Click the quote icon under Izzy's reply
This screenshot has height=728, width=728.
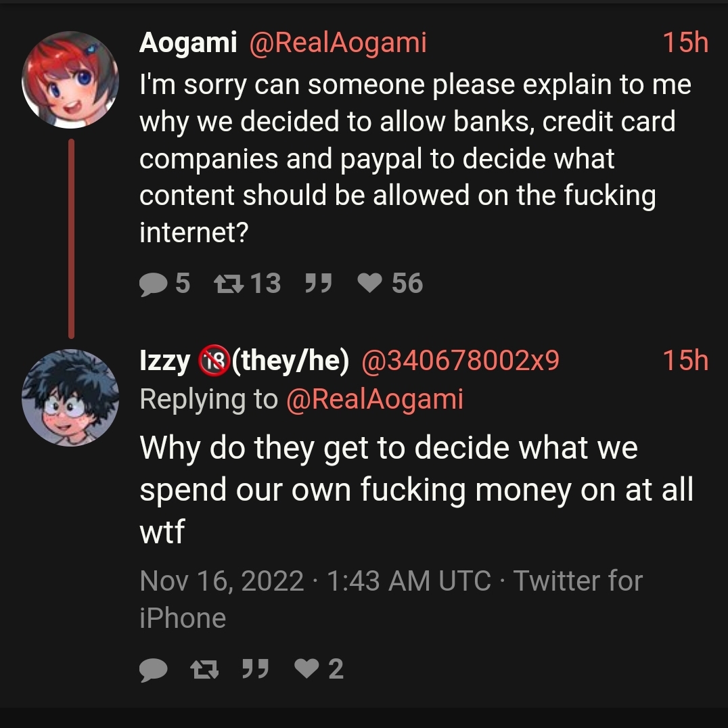click(x=256, y=668)
